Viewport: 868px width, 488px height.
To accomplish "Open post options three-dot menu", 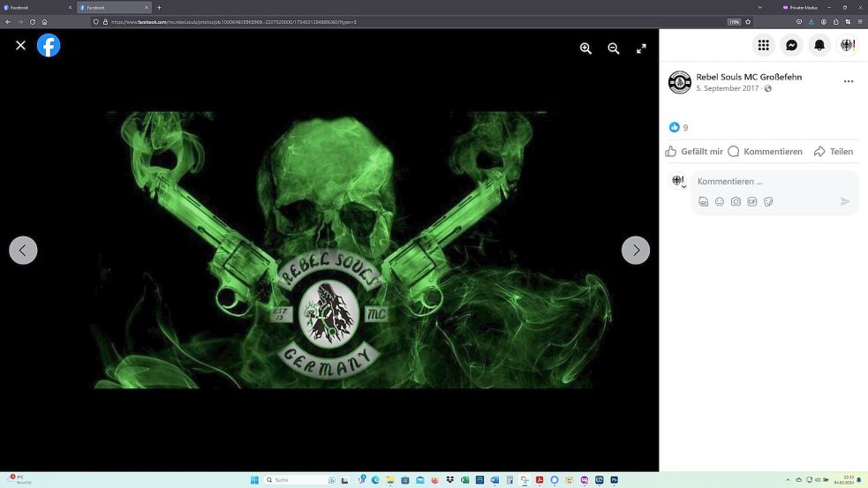I will coord(848,81).
